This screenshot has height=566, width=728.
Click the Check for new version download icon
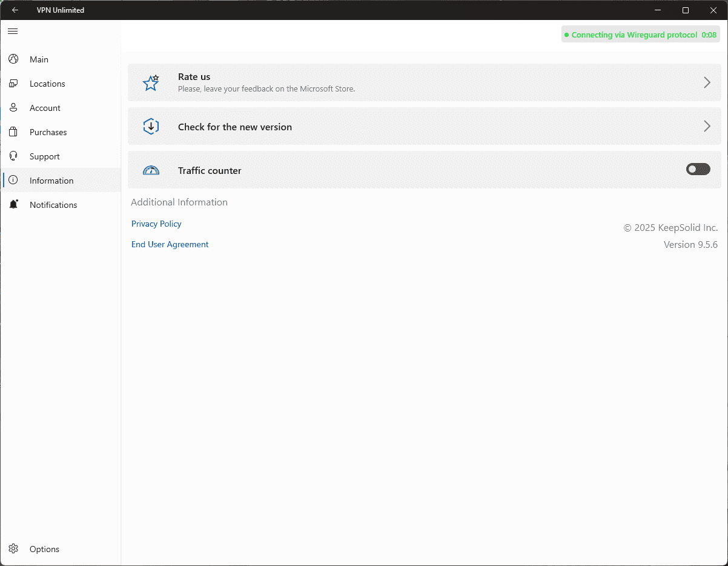(x=151, y=127)
